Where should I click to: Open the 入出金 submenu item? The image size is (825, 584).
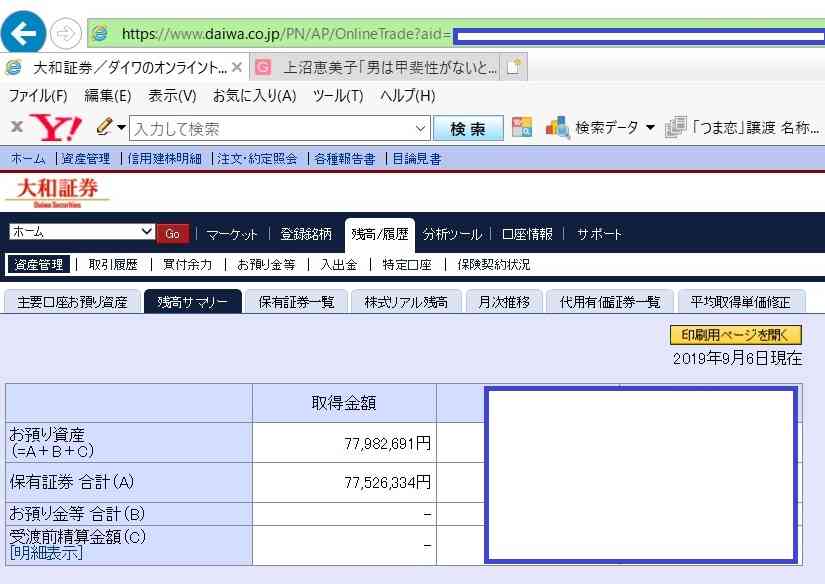pyautogui.click(x=339, y=265)
